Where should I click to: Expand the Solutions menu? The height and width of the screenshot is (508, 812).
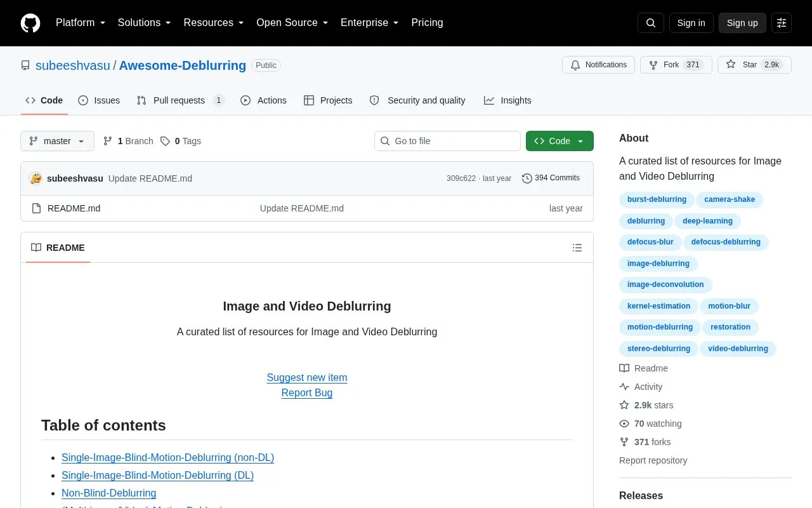pos(145,23)
